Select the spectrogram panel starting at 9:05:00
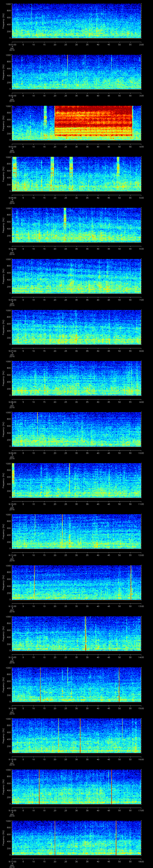153x868 pixels. click(x=77, y=225)
